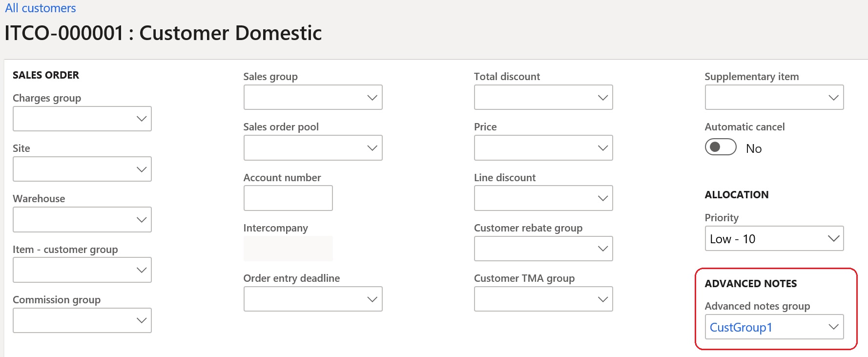This screenshot has height=357, width=868.
Task: Open the Advanced notes group dropdown
Action: 832,327
